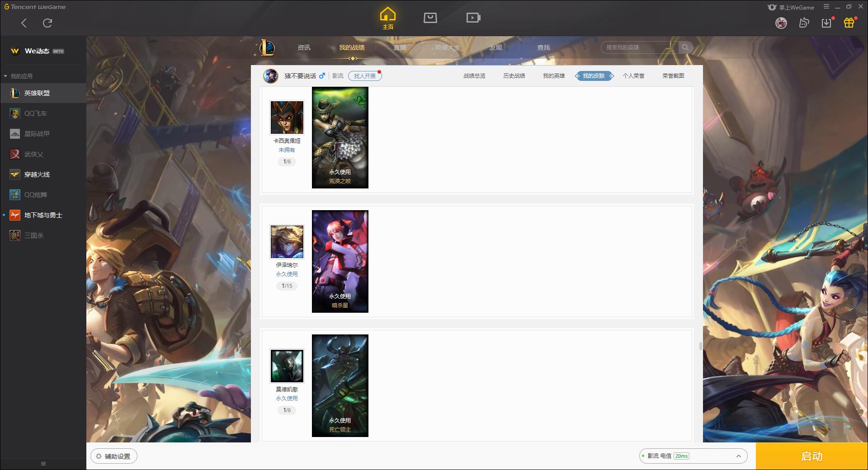Switch to 历史战绩 subtab
The height and width of the screenshot is (470, 868).
(514, 76)
